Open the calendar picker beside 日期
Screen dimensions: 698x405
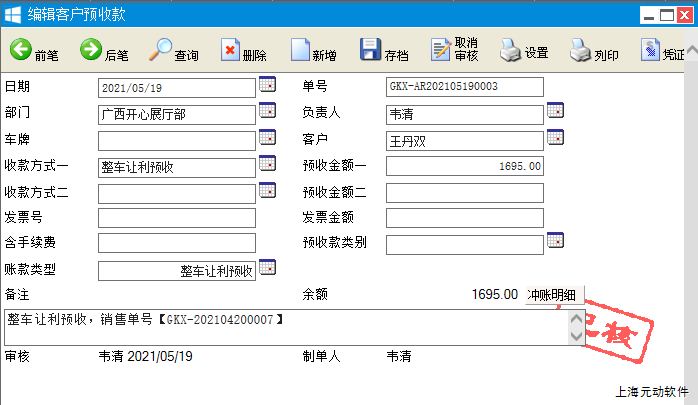[267, 84]
